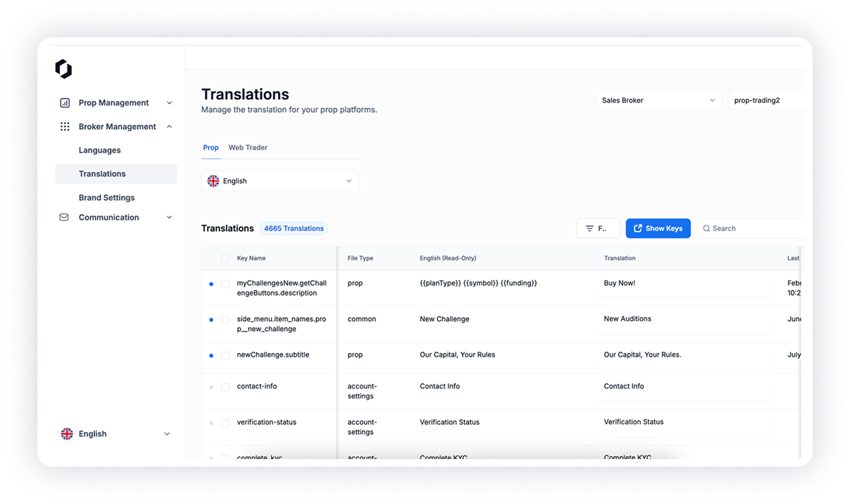Click the UK flag in sidebar footer
850x504 pixels.
click(67, 434)
